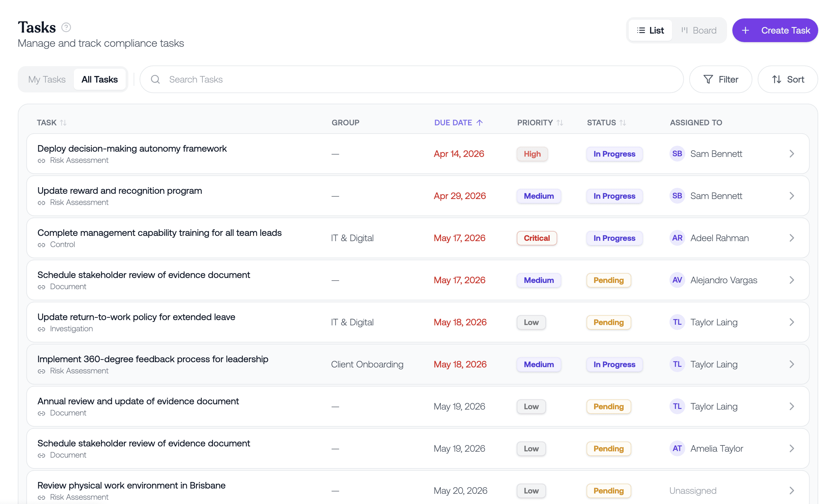
Task: Click link icon under Update reward and recognition program
Action: coord(41,203)
